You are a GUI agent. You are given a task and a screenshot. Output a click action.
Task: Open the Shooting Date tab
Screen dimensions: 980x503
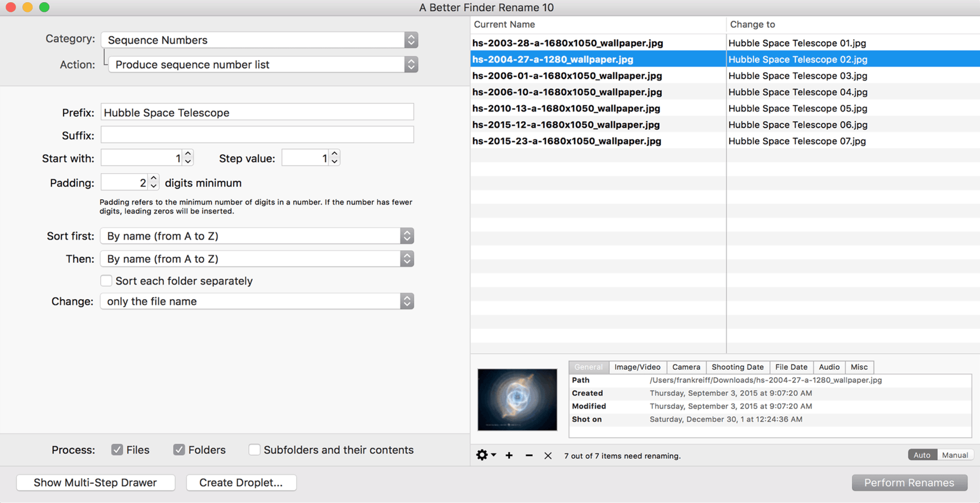[x=737, y=367]
